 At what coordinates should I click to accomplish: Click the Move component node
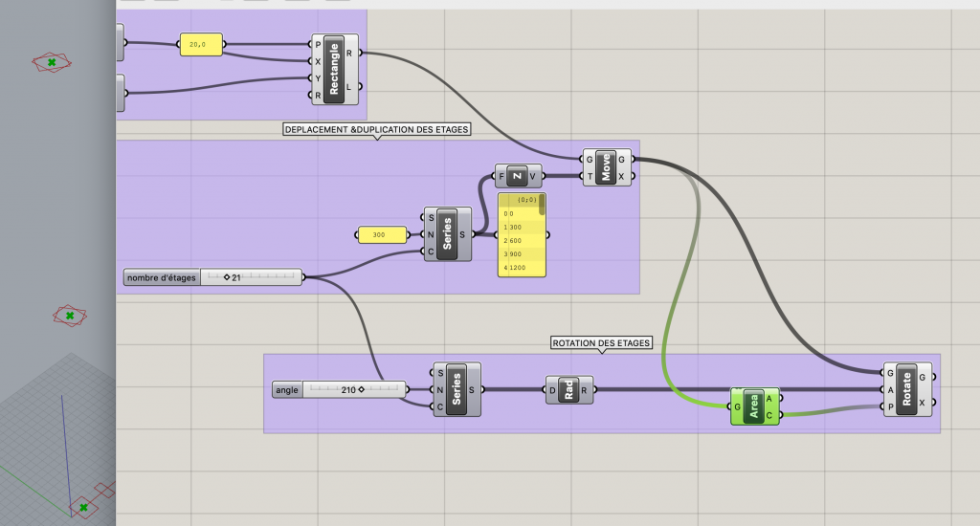coord(605,167)
